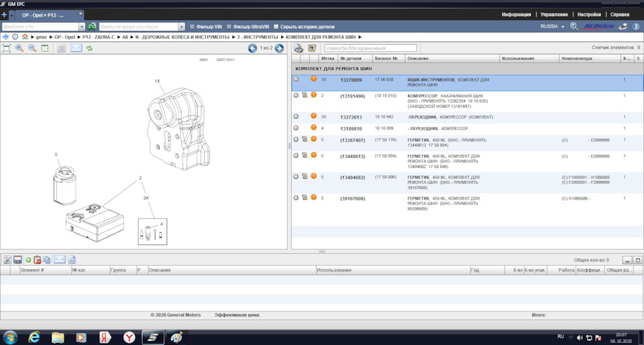Click the zoom in magnifier on diagram toolbar

point(19,48)
